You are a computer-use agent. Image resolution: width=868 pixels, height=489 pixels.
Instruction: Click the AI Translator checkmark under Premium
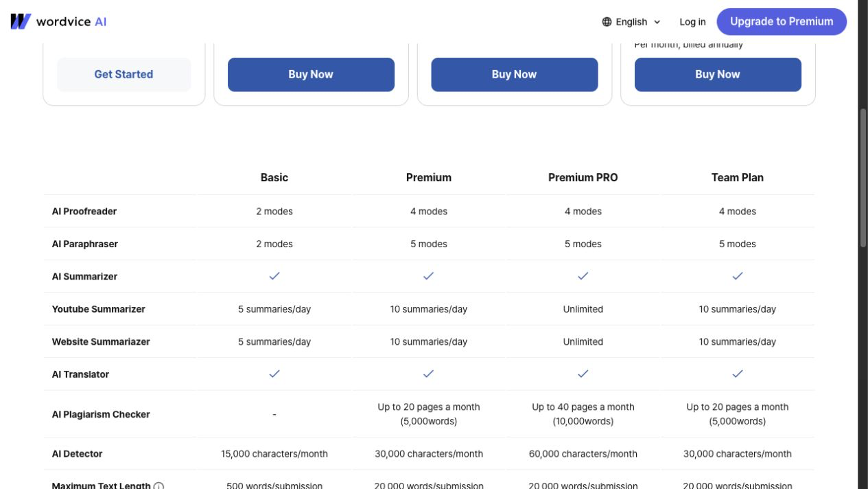pos(429,374)
